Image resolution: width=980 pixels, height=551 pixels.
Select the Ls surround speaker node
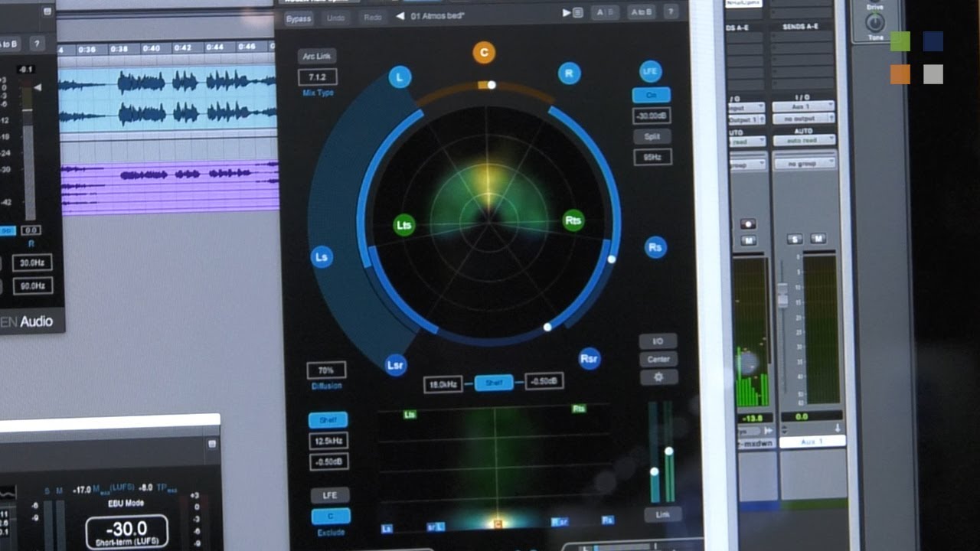(x=322, y=257)
